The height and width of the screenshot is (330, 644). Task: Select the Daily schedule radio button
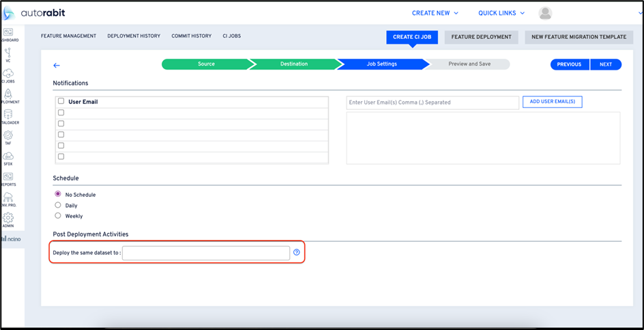pyautogui.click(x=58, y=205)
